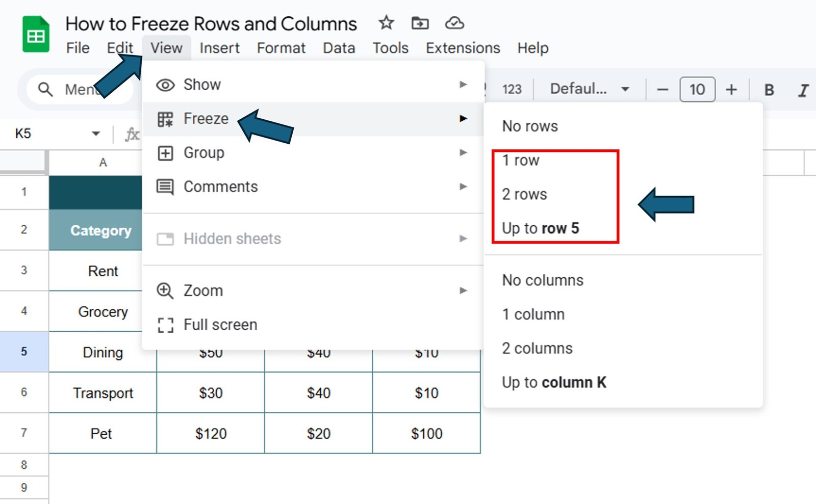Click the Group plus-box icon
Image resolution: width=816 pixels, height=504 pixels.
pos(165,153)
